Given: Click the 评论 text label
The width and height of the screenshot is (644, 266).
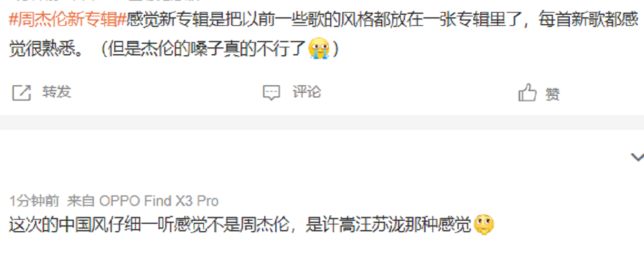Looking at the screenshot, I should [307, 92].
